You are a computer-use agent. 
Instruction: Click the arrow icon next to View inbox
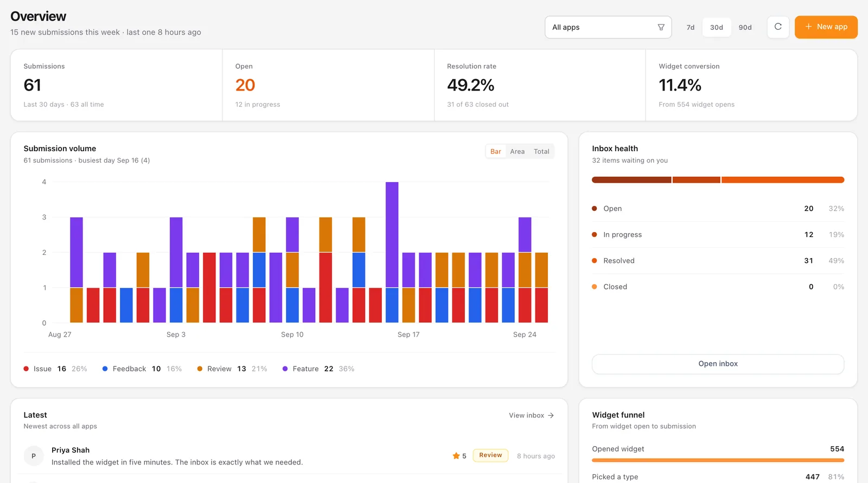(551, 415)
